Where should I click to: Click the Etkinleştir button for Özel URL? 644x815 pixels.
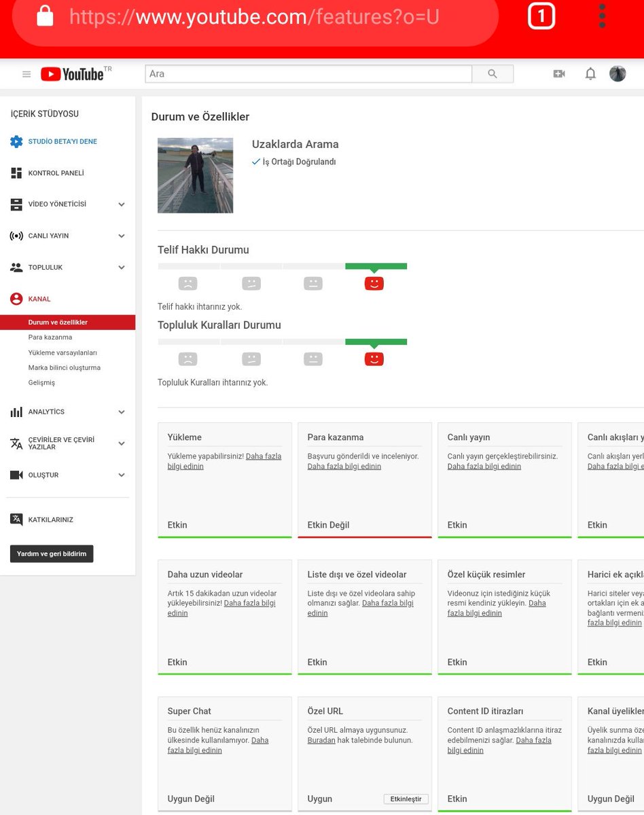coord(406,799)
